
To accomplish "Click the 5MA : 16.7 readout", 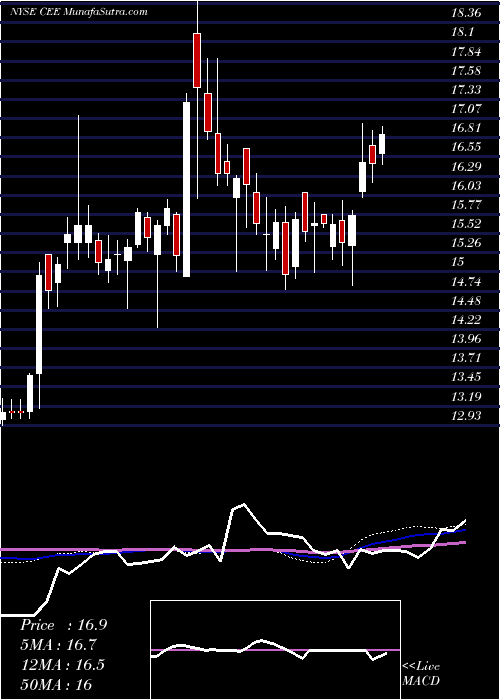I will pos(58,645).
